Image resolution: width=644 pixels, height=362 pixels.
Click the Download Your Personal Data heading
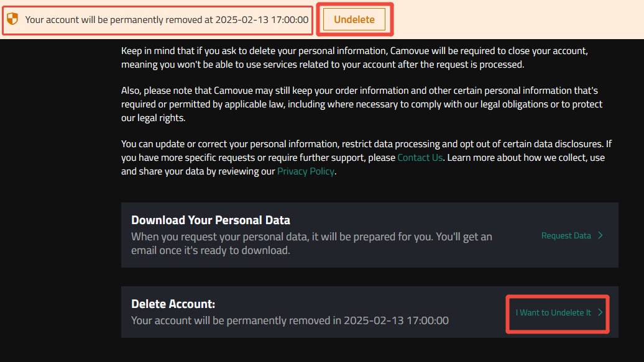(x=211, y=220)
